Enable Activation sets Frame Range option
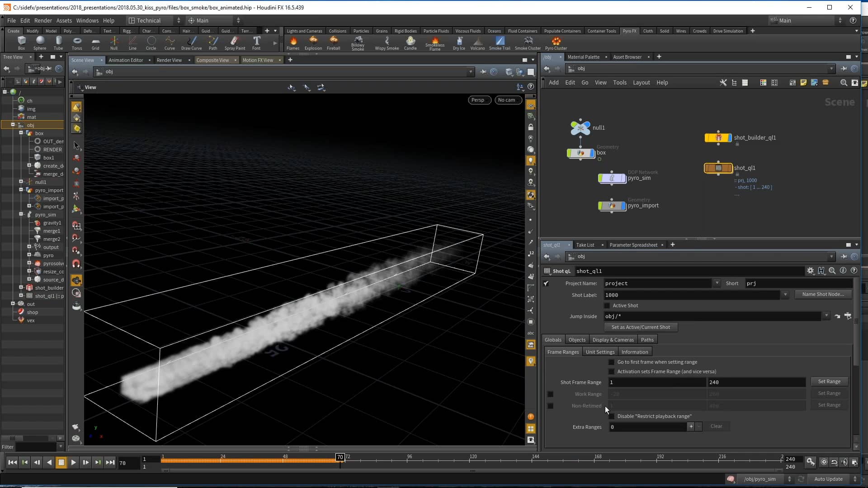The image size is (868, 488). [611, 371]
